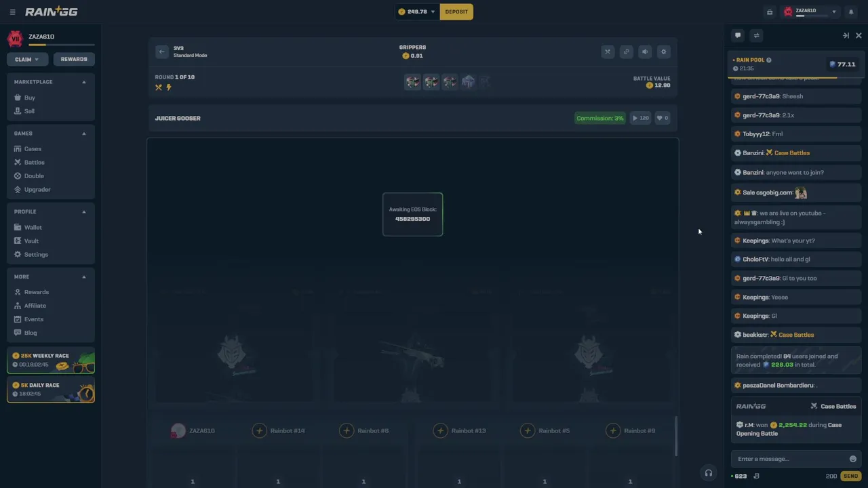Collapse the GAMES section
Image resolution: width=868 pixels, height=488 pixels.
pos(84,134)
